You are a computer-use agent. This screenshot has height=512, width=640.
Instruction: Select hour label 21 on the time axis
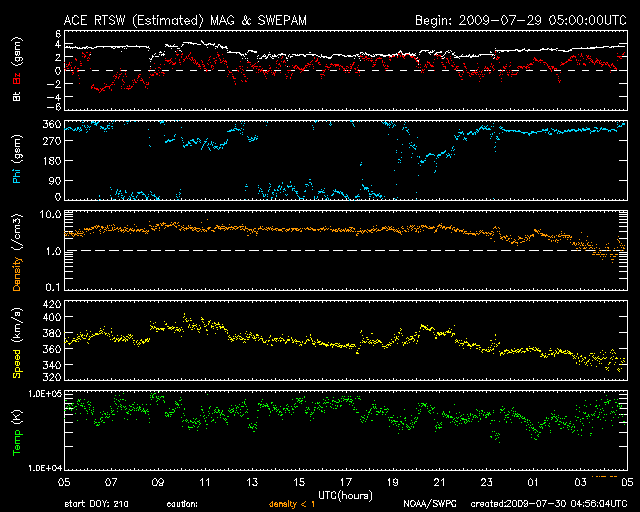[440, 483]
